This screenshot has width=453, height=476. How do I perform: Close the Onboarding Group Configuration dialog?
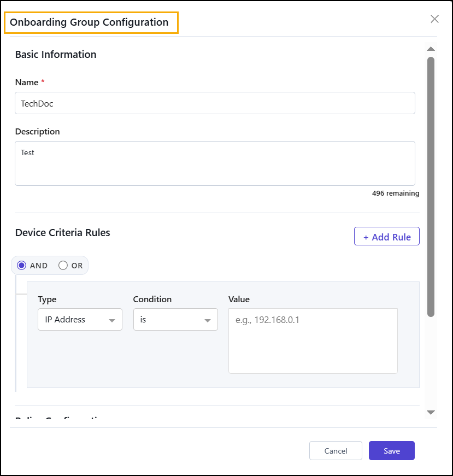(x=434, y=19)
